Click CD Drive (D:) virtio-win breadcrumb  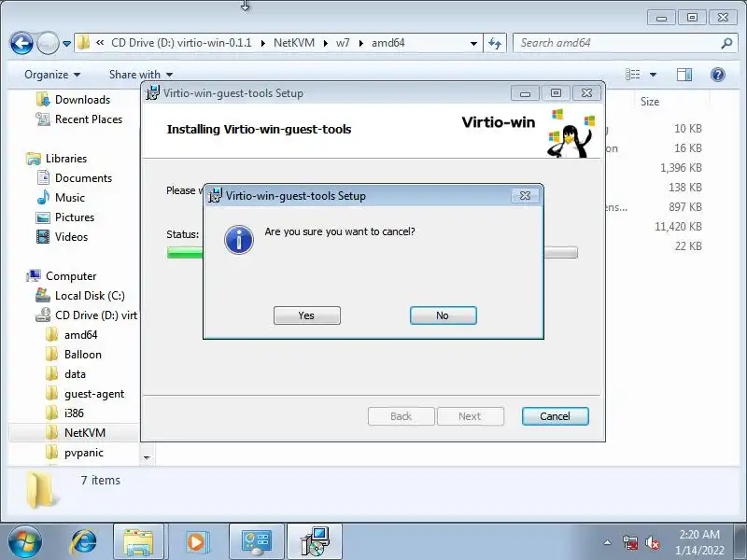pyautogui.click(x=181, y=43)
